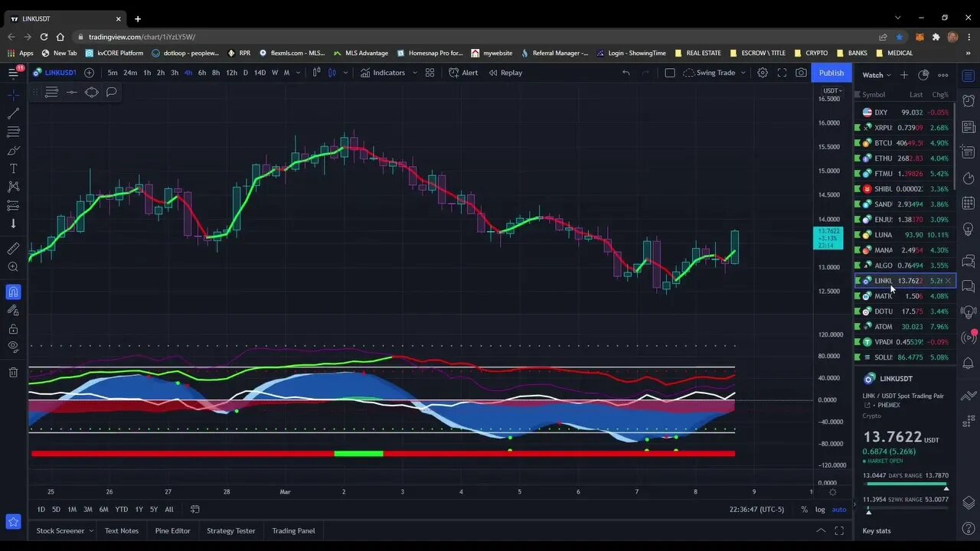Screen dimensions: 980x551
Task: Enter fullscreen chart mode
Action: click(782, 73)
